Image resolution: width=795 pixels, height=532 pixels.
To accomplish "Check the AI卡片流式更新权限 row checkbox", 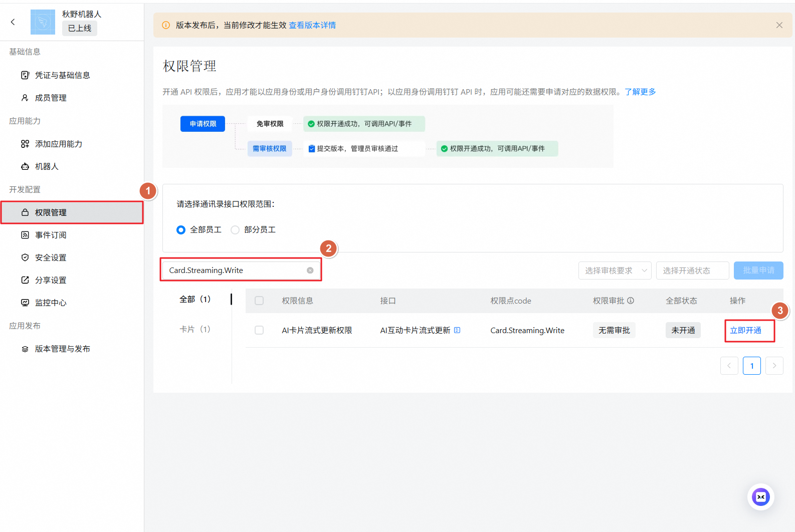I will click(259, 330).
